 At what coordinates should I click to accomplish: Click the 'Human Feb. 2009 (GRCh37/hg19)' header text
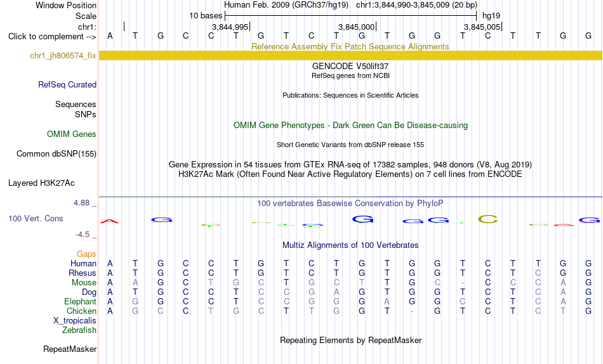tap(286, 5)
